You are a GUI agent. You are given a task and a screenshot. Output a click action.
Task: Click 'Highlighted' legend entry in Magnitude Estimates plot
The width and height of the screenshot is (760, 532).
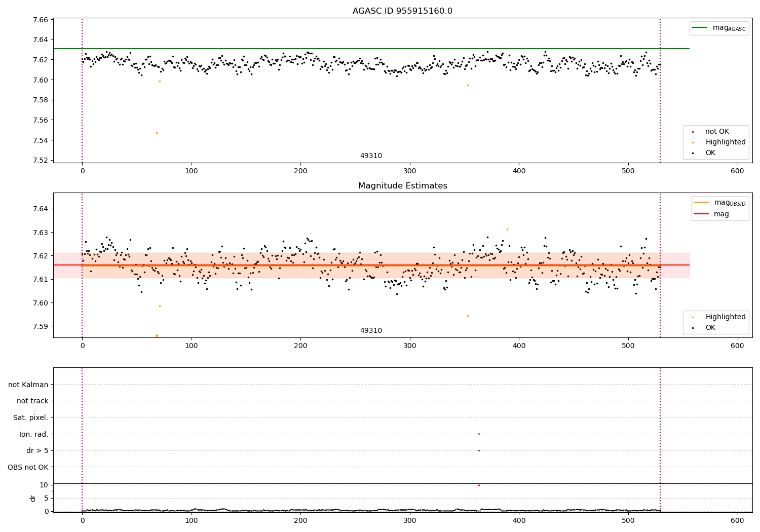click(x=726, y=317)
